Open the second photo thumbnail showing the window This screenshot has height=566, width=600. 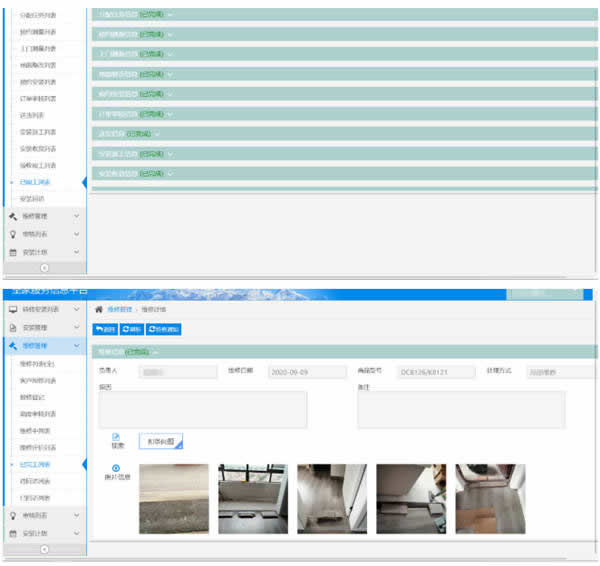click(253, 499)
